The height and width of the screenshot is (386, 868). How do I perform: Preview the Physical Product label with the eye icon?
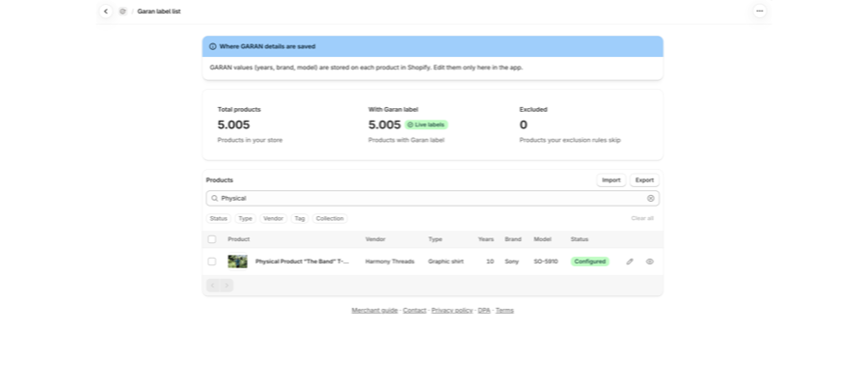[x=650, y=262]
